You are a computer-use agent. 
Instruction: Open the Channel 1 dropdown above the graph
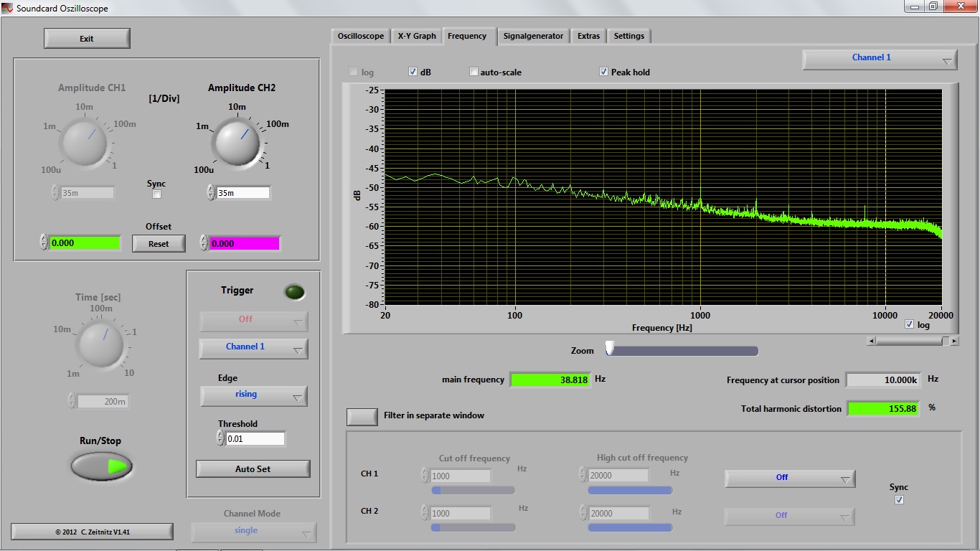879,60
